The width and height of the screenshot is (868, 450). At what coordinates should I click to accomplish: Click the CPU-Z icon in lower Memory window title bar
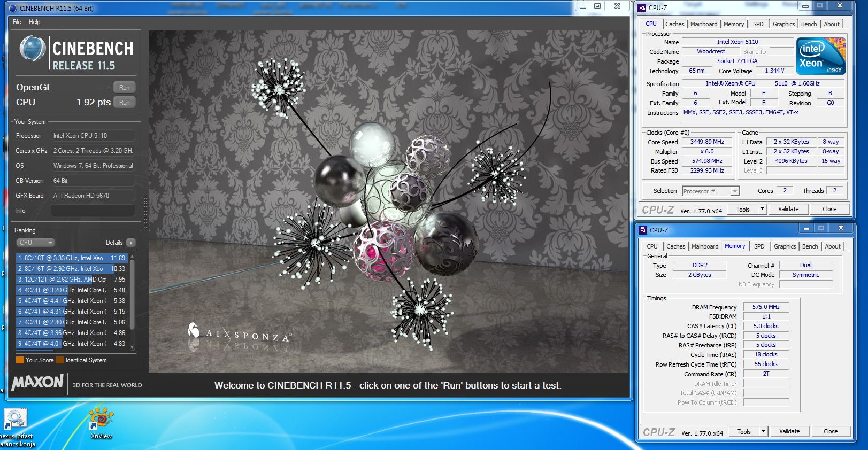[x=643, y=230]
